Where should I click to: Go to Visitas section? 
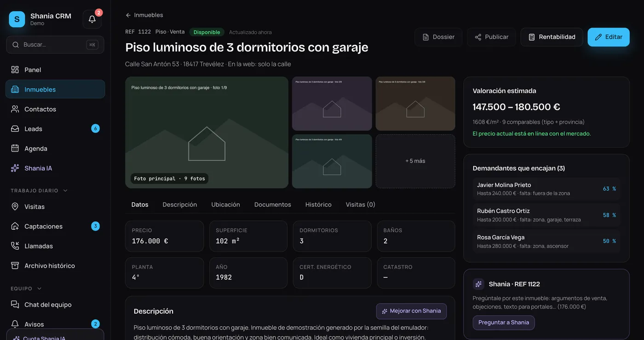(55, 207)
